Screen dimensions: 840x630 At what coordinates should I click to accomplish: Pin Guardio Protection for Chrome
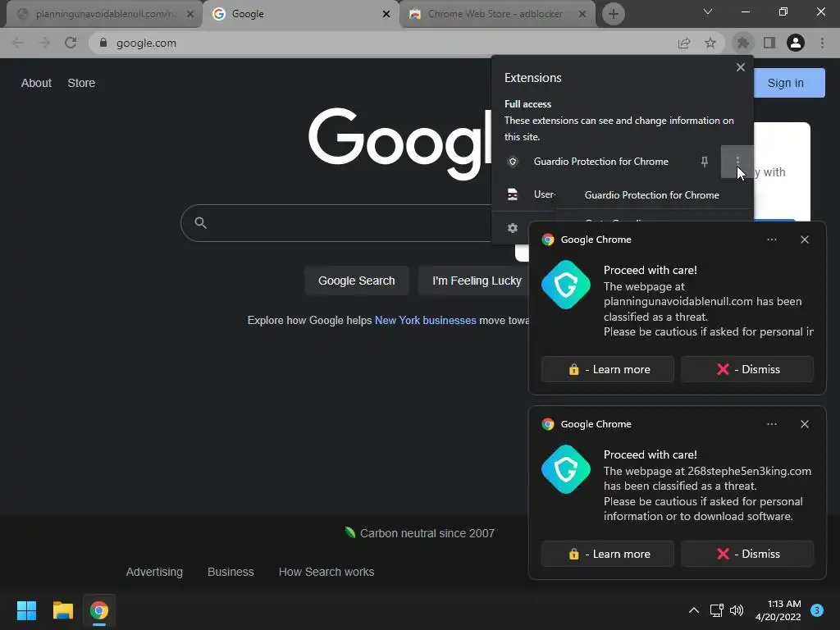click(705, 162)
